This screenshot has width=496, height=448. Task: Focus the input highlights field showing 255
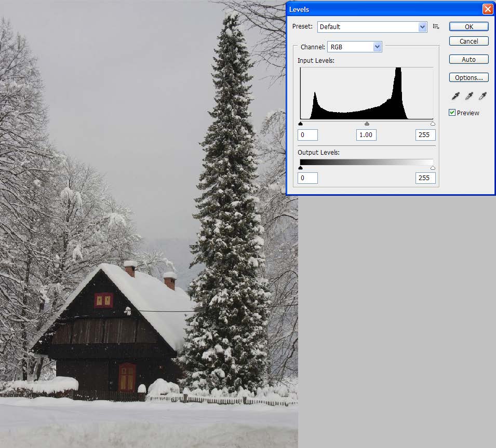[x=425, y=135]
